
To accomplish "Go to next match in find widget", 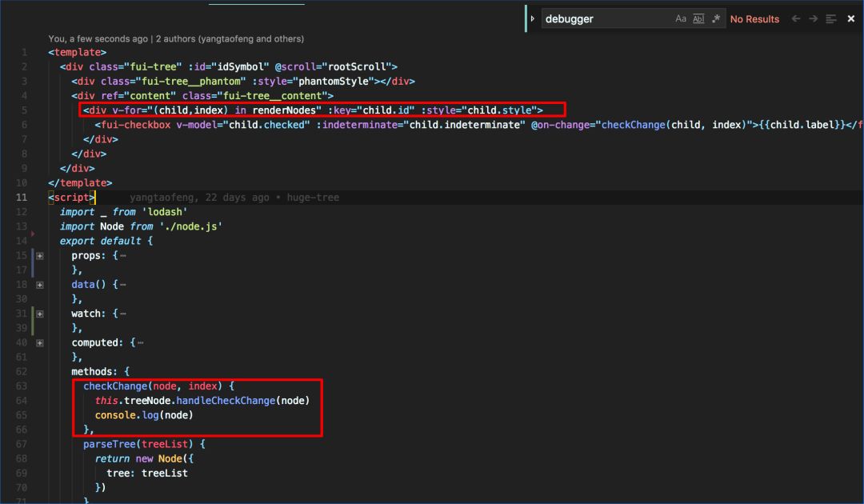I will [x=813, y=18].
